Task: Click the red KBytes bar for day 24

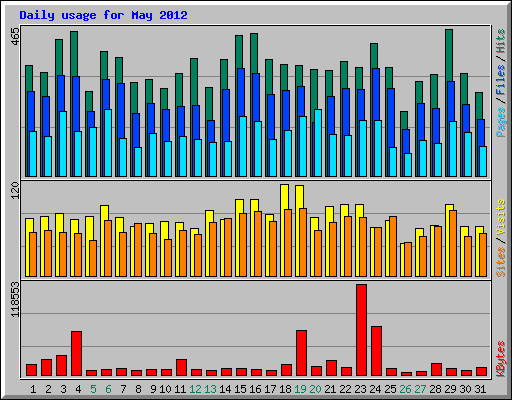Action: (x=376, y=351)
